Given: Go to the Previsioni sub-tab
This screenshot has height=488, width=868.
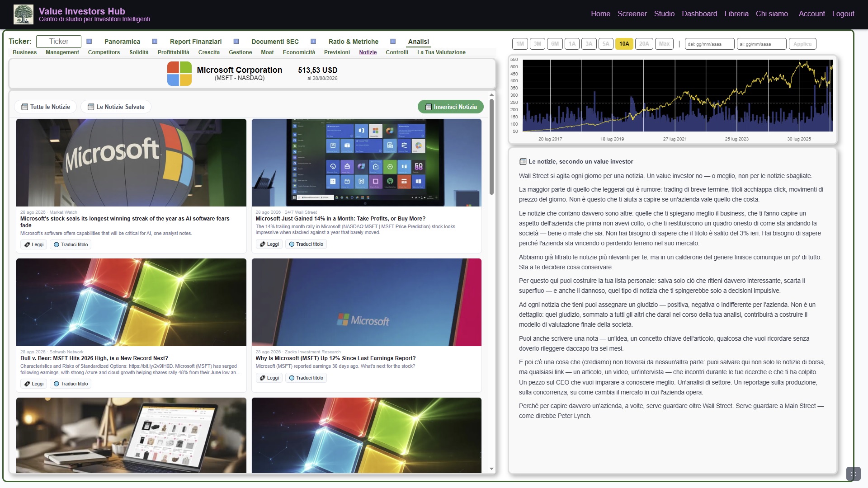Looking at the screenshot, I should (337, 52).
